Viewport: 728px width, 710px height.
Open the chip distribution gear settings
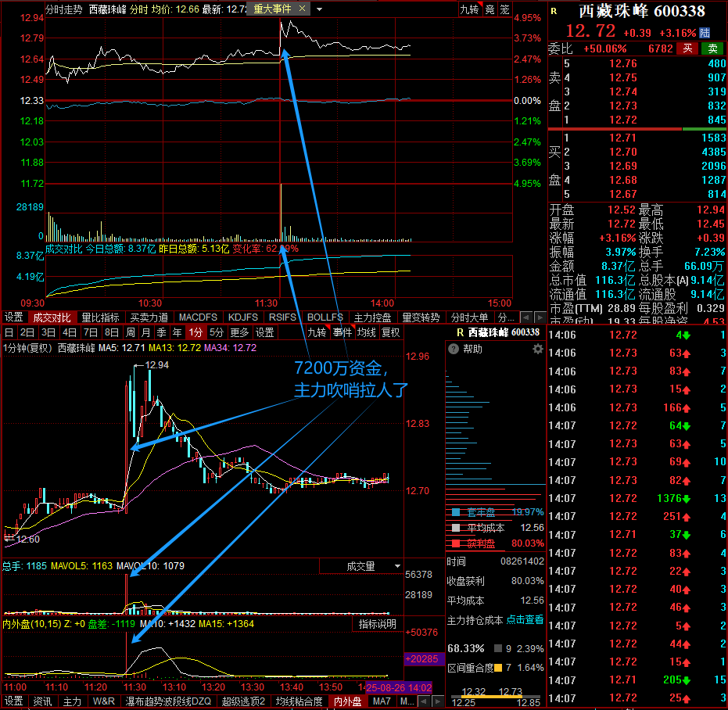pos(537,350)
